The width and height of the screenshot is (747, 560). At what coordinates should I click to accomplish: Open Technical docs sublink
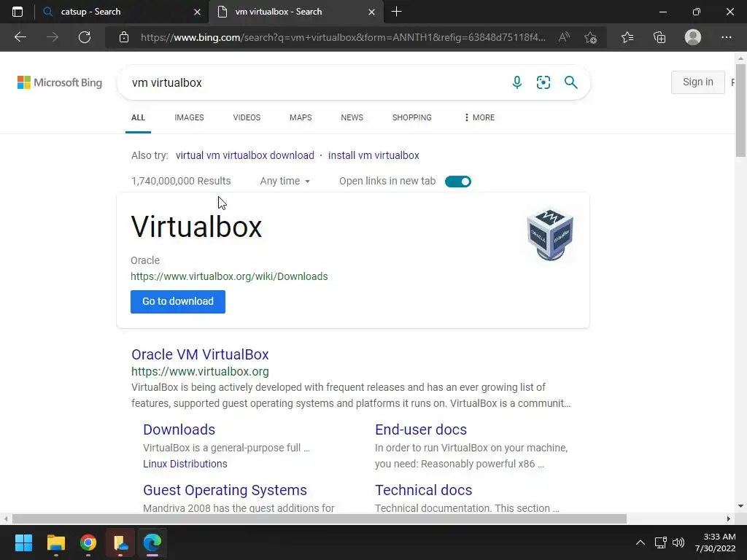click(424, 490)
